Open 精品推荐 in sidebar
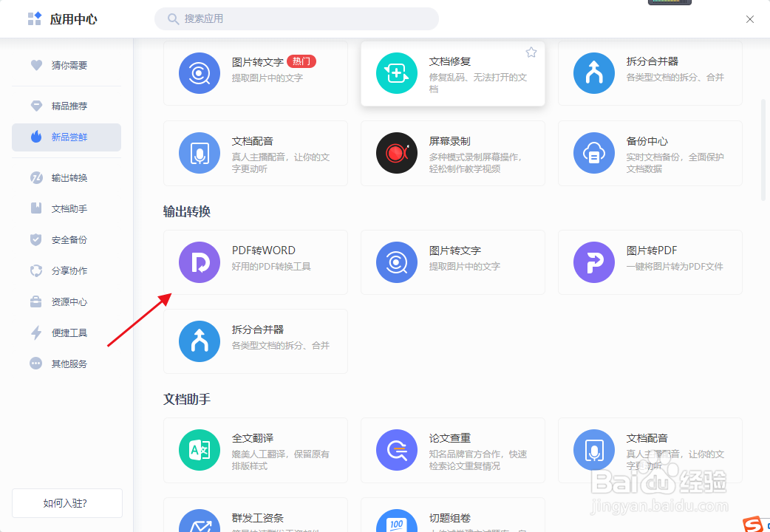The height and width of the screenshot is (532, 770). point(67,106)
